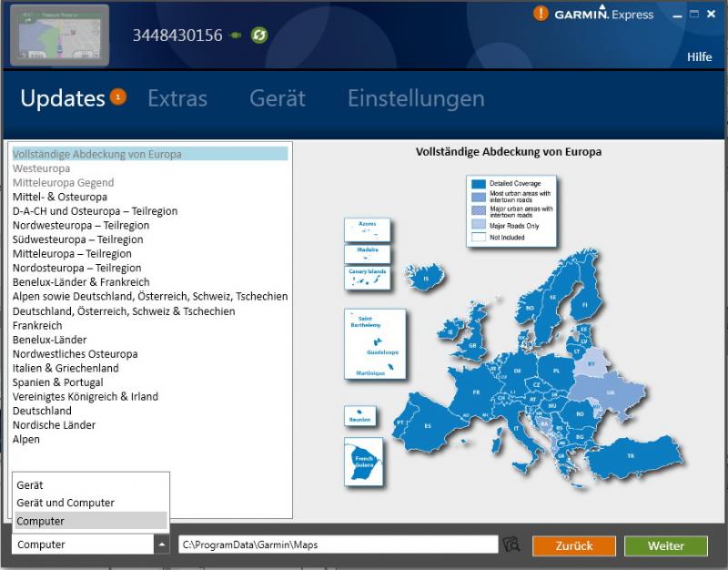Viewport: 728px width, 570px height.
Task: Open the Einstellungen tab
Action: pos(417,98)
